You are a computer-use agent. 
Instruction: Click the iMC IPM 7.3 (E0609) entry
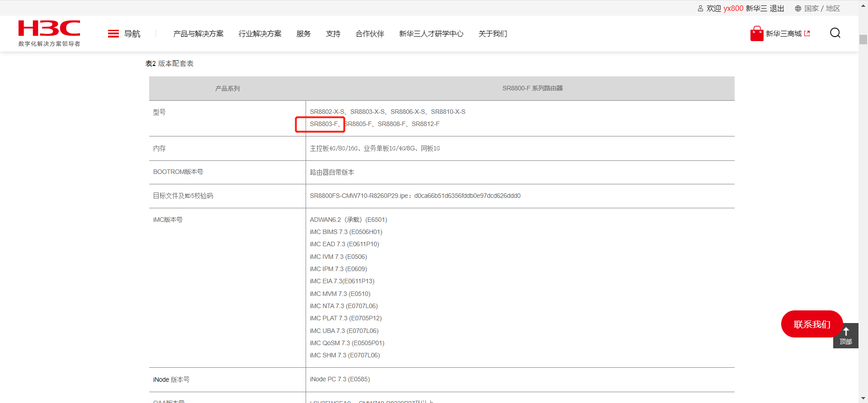tap(339, 269)
